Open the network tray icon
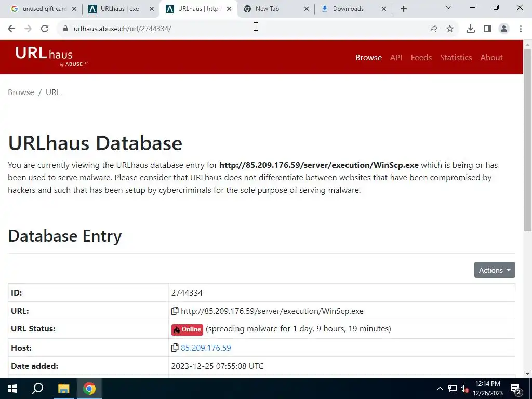This screenshot has width=532, height=399. click(x=453, y=389)
